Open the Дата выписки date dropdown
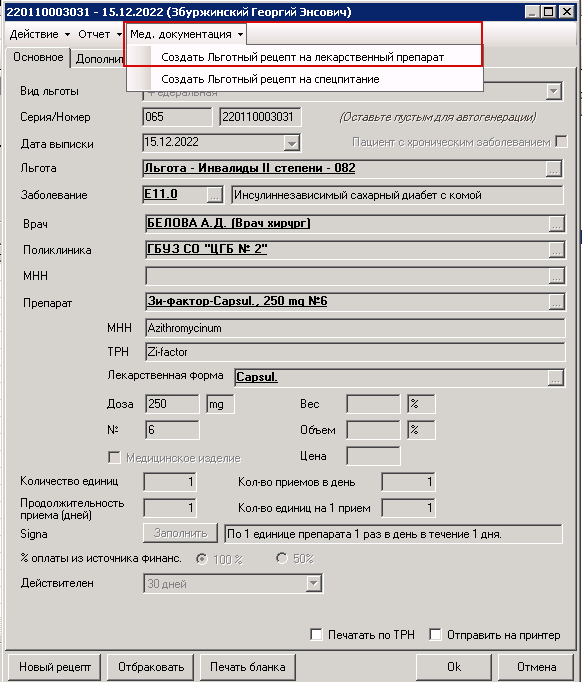This screenshot has height=682, width=582. pyautogui.click(x=291, y=143)
